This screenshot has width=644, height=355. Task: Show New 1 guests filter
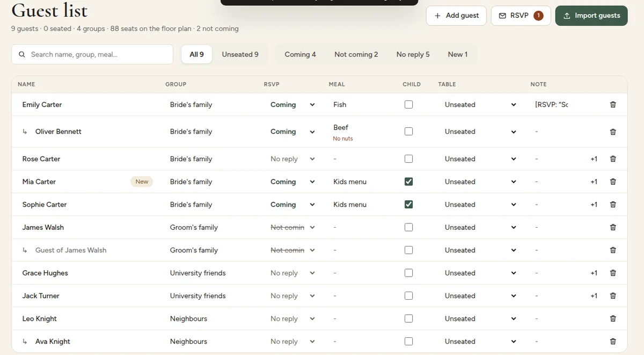(x=457, y=54)
